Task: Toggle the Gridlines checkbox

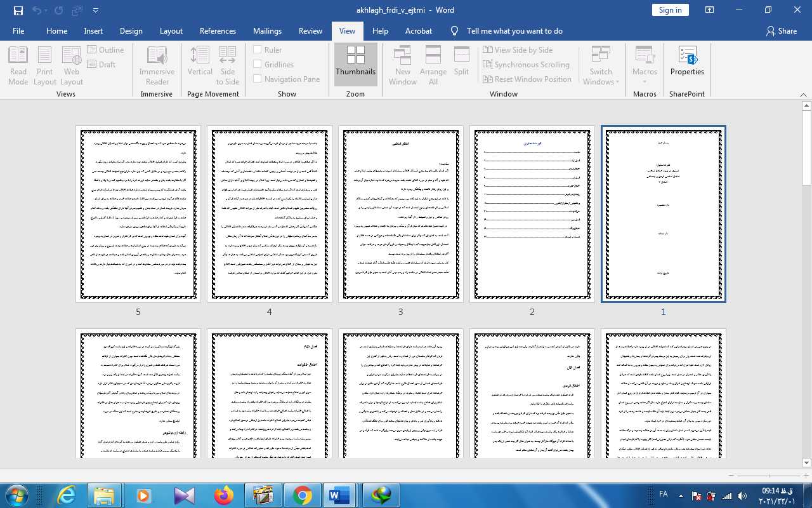Action: point(258,64)
